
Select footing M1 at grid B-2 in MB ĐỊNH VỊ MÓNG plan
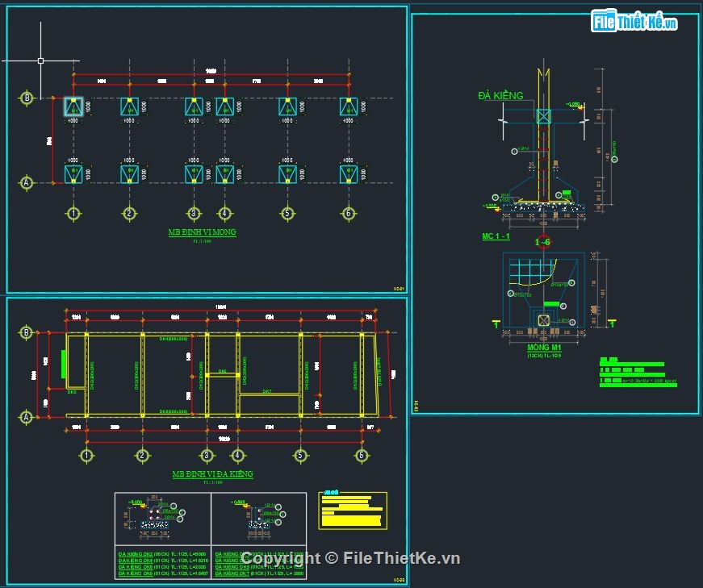click(x=130, y=106)
